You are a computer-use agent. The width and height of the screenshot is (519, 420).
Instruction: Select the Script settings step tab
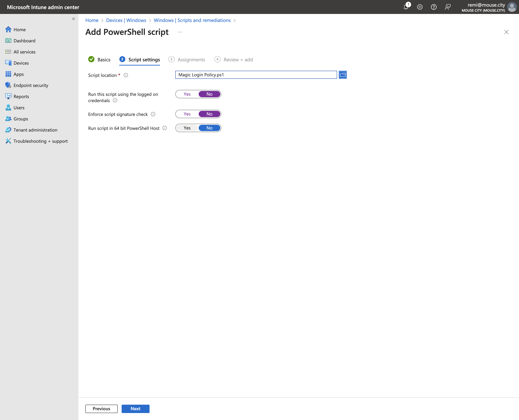pyautogui.click(x=140, y=60)
